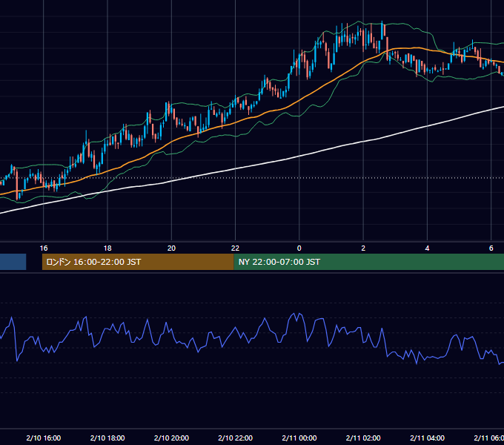Click the 2/10 16:00 indicator time label

[x=44, y=438]
